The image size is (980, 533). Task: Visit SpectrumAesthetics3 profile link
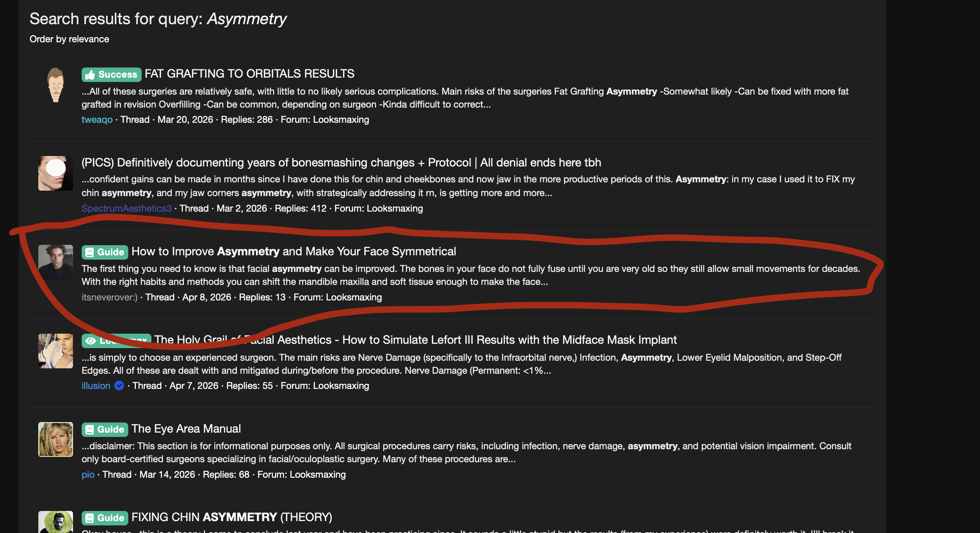coord(127,208)
